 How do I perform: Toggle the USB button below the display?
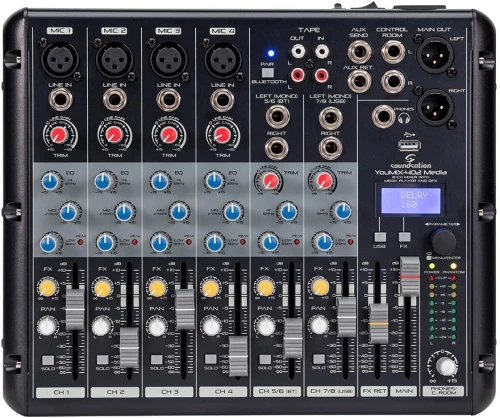point(380,237)
